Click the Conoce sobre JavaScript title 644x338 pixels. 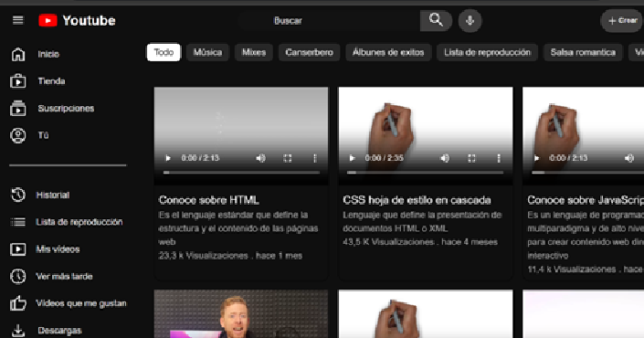(x=586, y=200)
